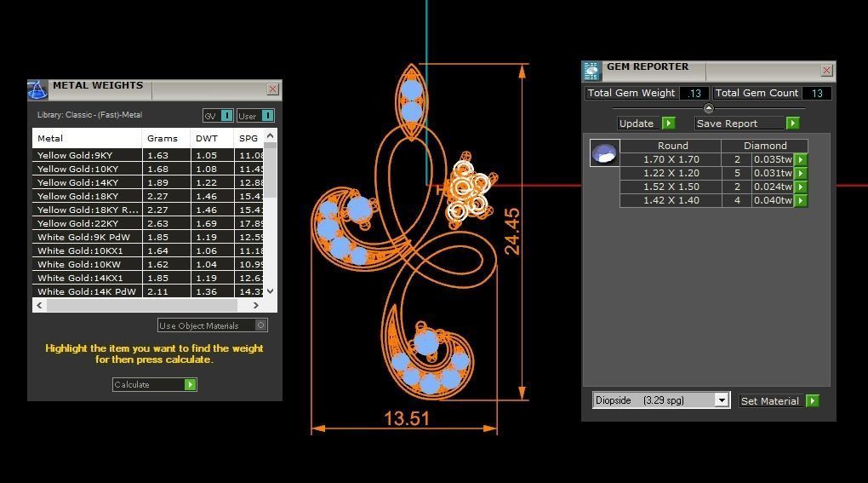Open the Diopside material dropdown
The image size is (868, 483).
(x=722, y=400)
